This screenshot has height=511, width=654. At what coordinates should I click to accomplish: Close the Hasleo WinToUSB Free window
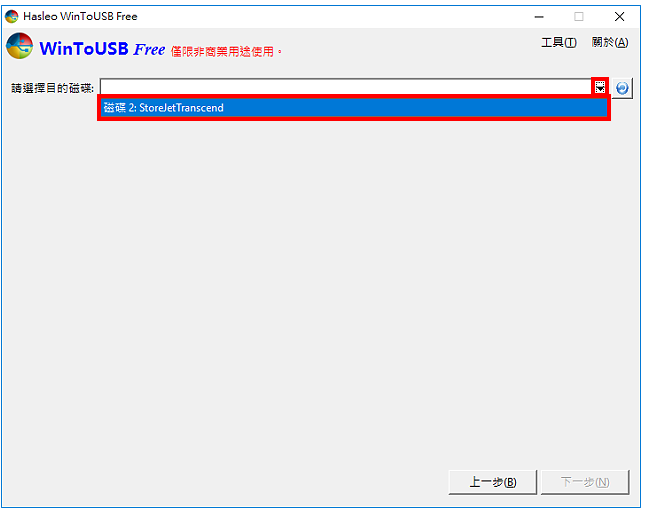click(x=619, y=17)
